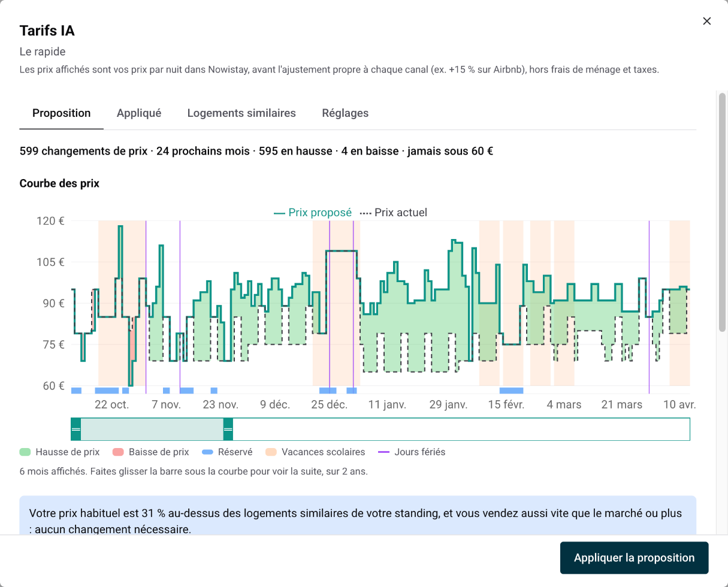
Task: Click the Tarifs IA title
Action: pos(47,31)
